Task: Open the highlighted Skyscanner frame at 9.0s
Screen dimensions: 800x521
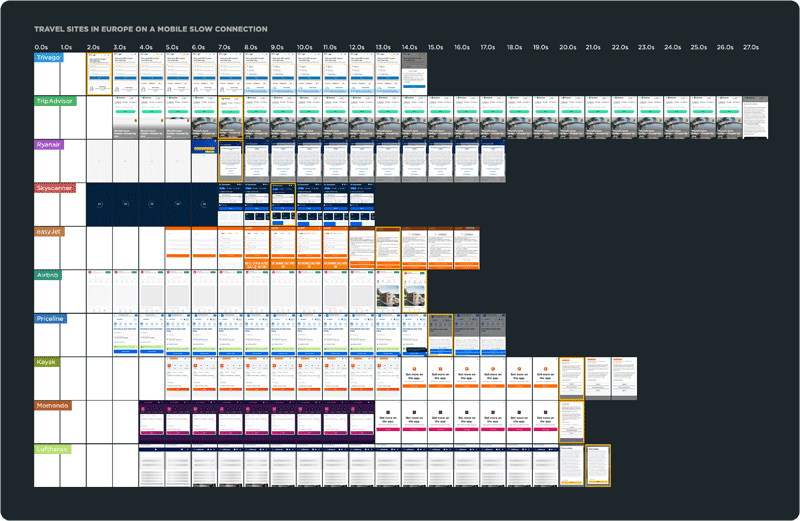Action: 283,205
